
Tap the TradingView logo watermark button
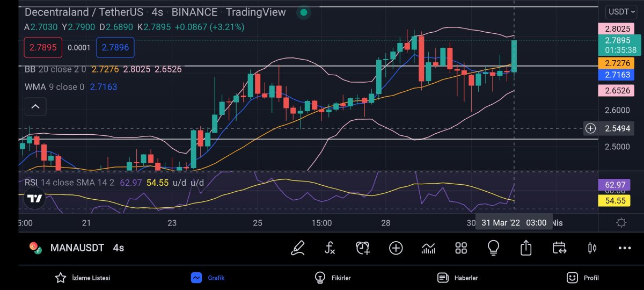pyautogui.click(x=35, y=198)
